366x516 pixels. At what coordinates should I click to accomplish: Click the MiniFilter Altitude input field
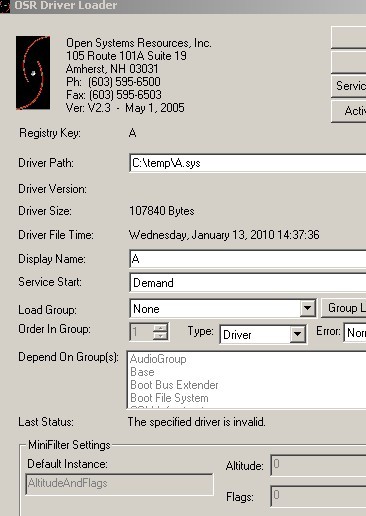pos(318,465)
